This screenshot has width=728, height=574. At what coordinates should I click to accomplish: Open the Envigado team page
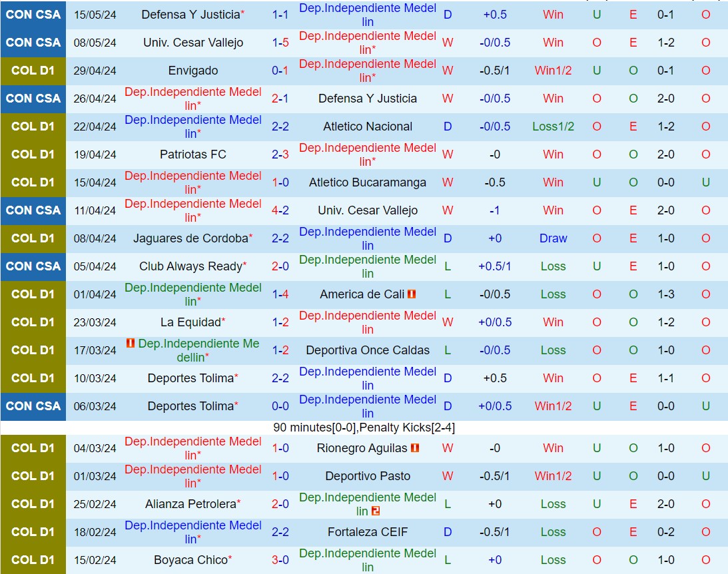tap(193, 71)
